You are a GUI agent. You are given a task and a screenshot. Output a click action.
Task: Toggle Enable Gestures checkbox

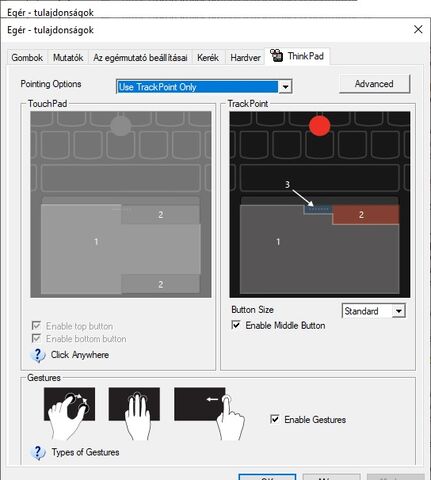275,419
